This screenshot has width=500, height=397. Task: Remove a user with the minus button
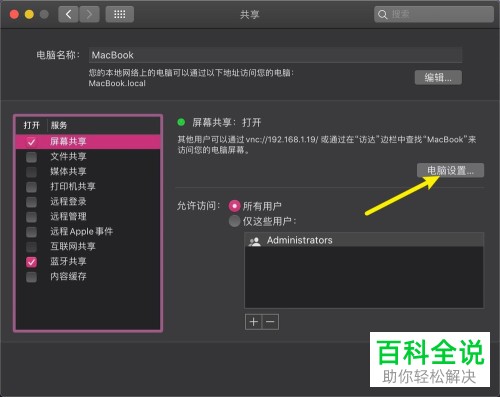click(270, 322)
